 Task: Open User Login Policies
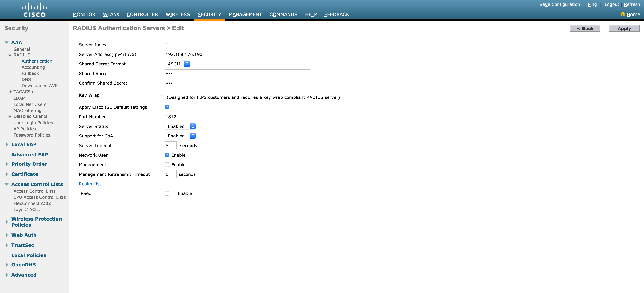(x=33, y=123)
